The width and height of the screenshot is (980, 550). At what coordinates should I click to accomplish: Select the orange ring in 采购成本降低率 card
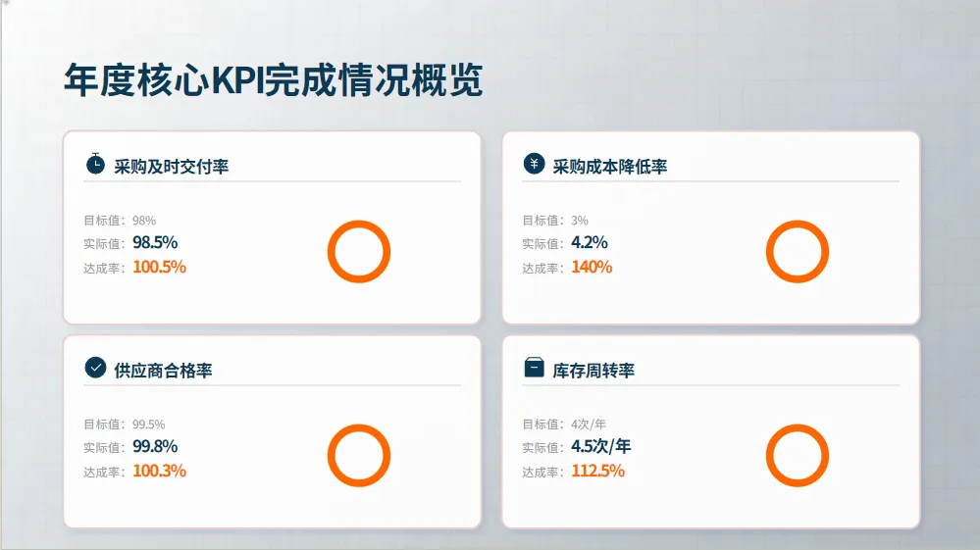click(x=797, y=252)
